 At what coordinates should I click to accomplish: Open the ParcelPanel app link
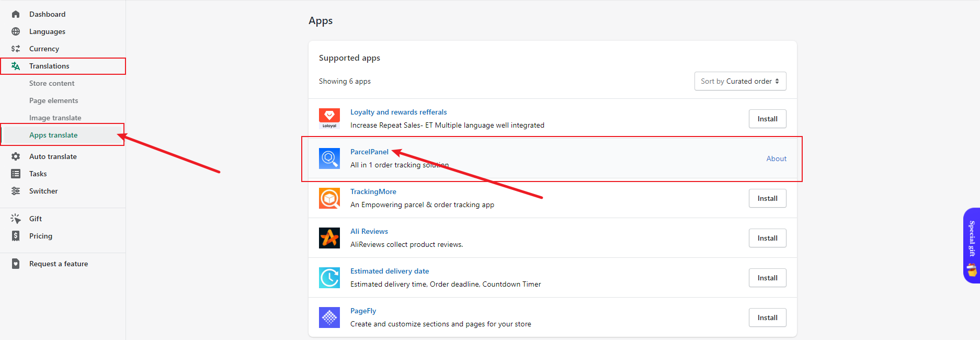click(x=369, y=152)
